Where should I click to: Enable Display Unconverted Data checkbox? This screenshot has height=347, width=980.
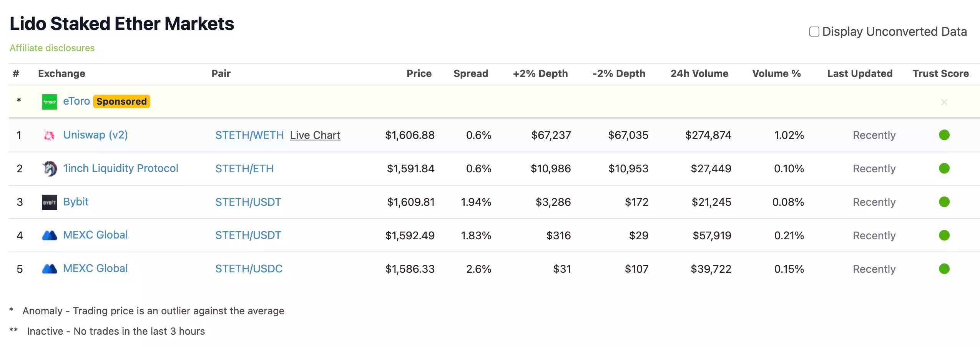coord(814,32)
